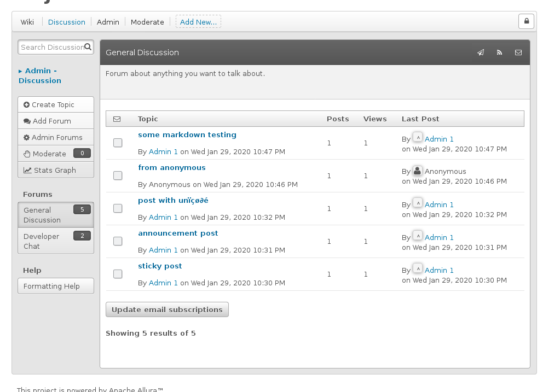Click the envelope subscribe icon in forum header
This screenshot has width=560, height=392.
coord(518,52)
